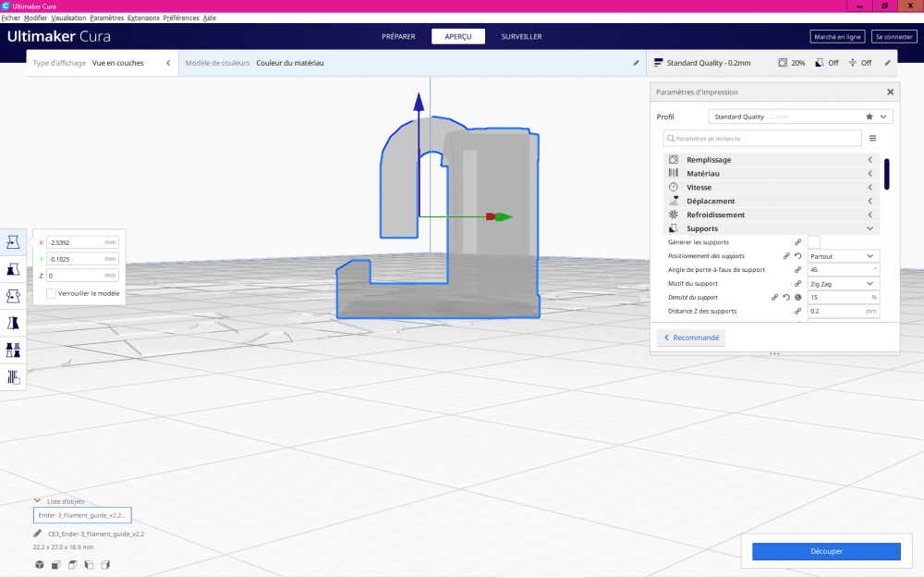Click the Paramètres de recherche search field

tap(762, 139)
